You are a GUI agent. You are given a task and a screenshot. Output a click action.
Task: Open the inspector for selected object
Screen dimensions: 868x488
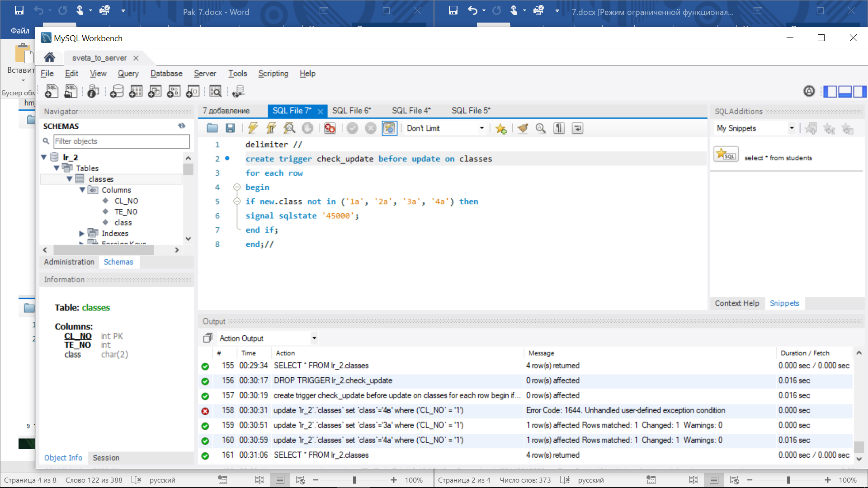[x=93, y=91]
